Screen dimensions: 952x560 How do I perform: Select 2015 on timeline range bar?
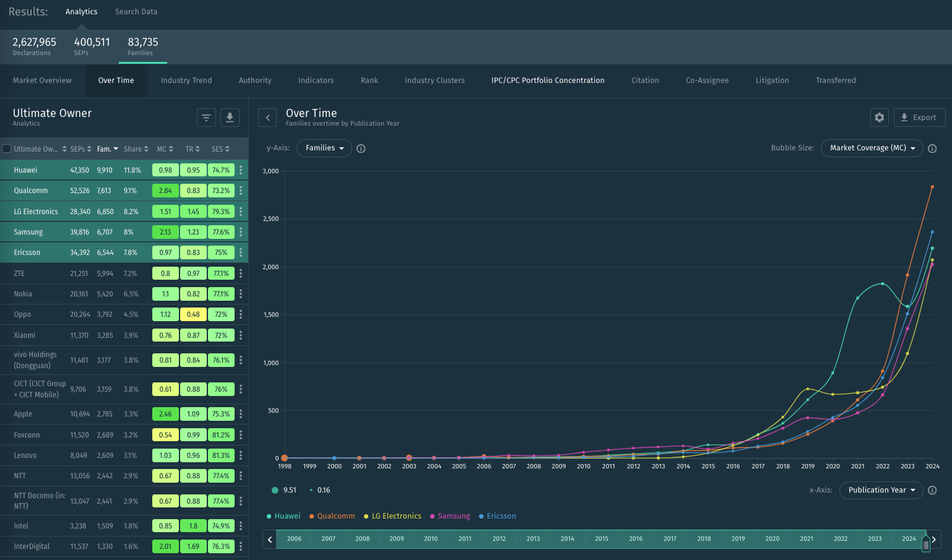coord(602,539)
